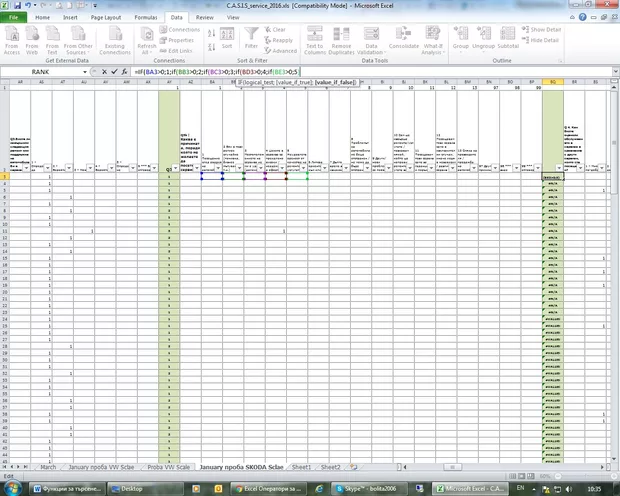Click the Advanced filter button
This screenshot has height=496, width=620.
coord(283,50)
